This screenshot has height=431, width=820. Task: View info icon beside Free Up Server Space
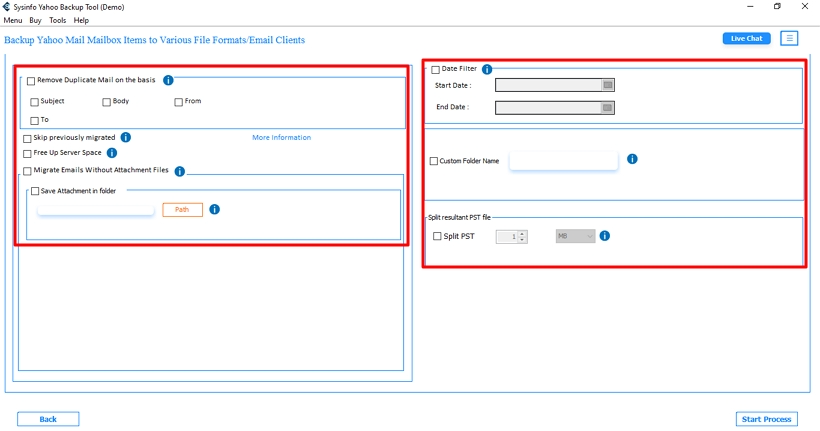[x=112, y=153]
